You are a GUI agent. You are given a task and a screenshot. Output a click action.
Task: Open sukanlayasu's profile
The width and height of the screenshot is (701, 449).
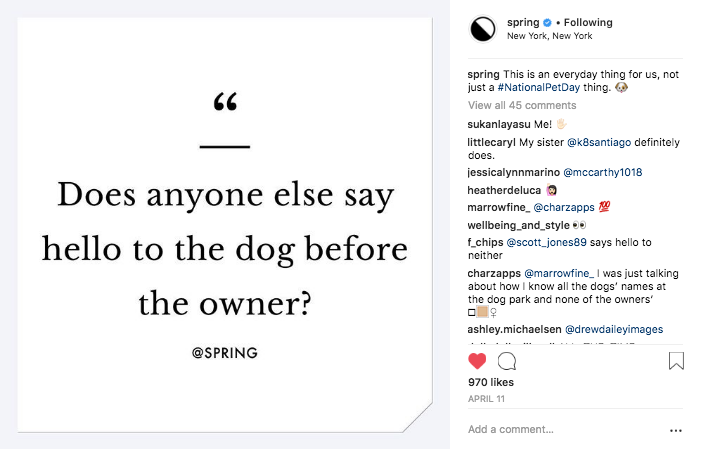pos(502,124)
